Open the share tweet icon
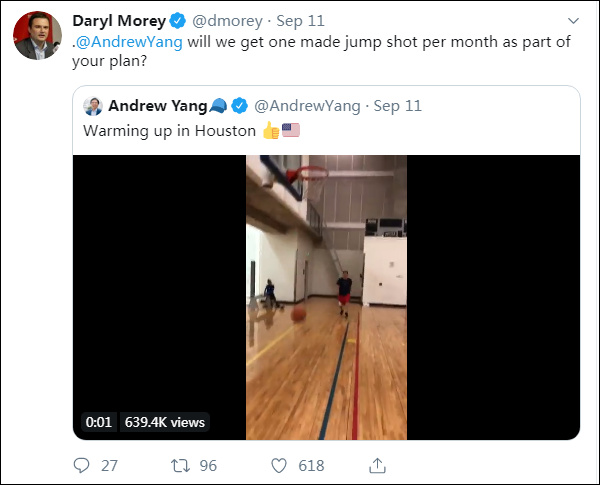Image resolution: width=600 pixels, height=485 pixels. (377, 465)
